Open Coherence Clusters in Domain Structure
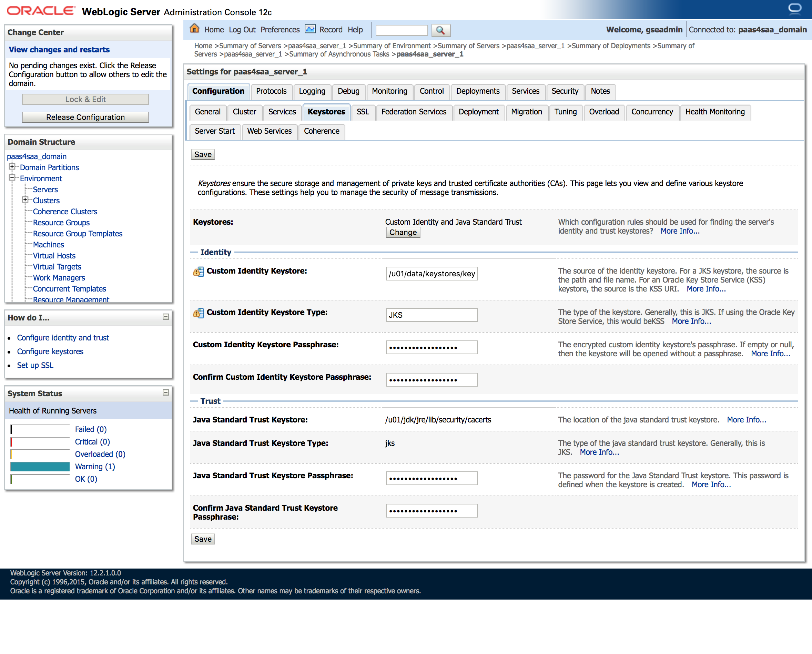 (65, 212)
